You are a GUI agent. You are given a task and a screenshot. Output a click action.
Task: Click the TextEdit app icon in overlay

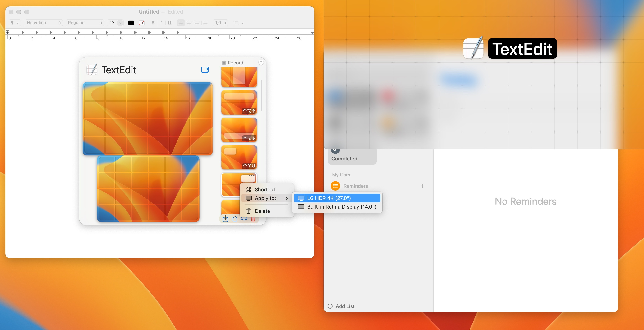point(473,48)
